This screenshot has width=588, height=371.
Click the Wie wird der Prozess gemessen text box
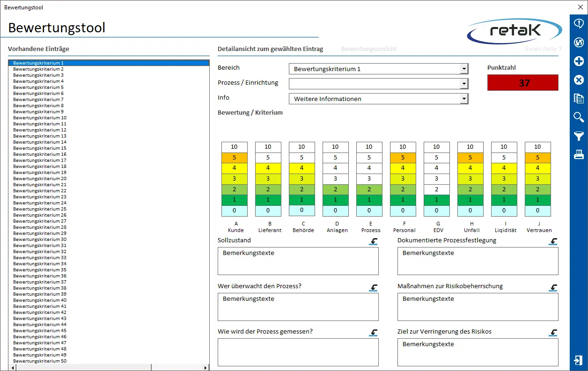pos(298,352)
